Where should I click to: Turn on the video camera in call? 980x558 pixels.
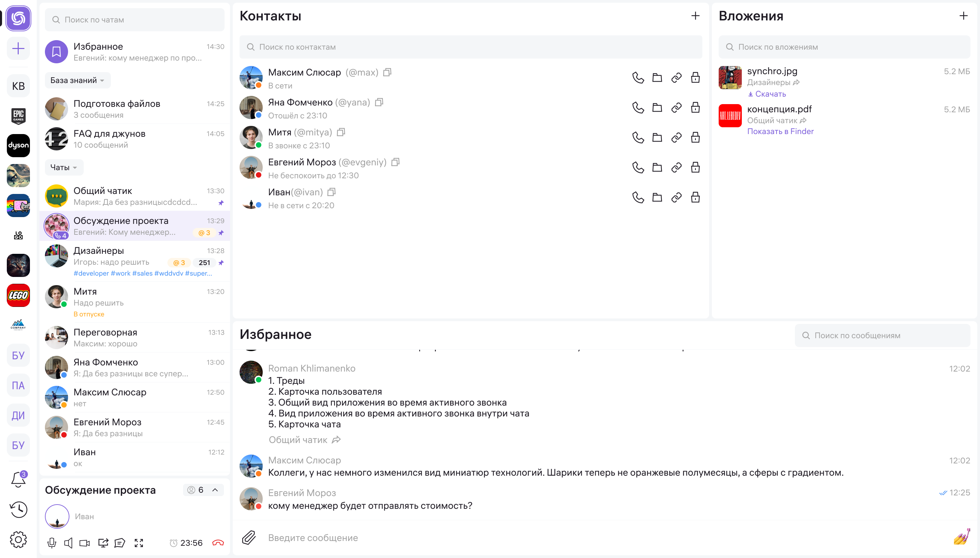[84, 543]
